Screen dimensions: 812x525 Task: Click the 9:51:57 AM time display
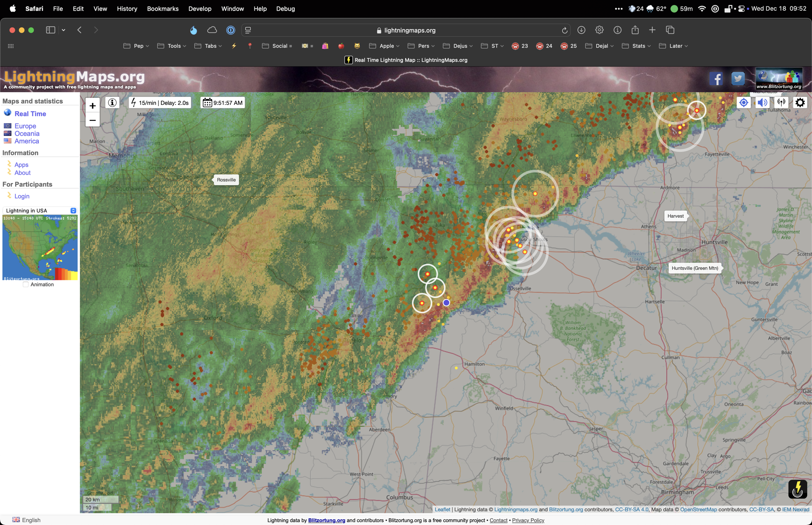[223, 103]
